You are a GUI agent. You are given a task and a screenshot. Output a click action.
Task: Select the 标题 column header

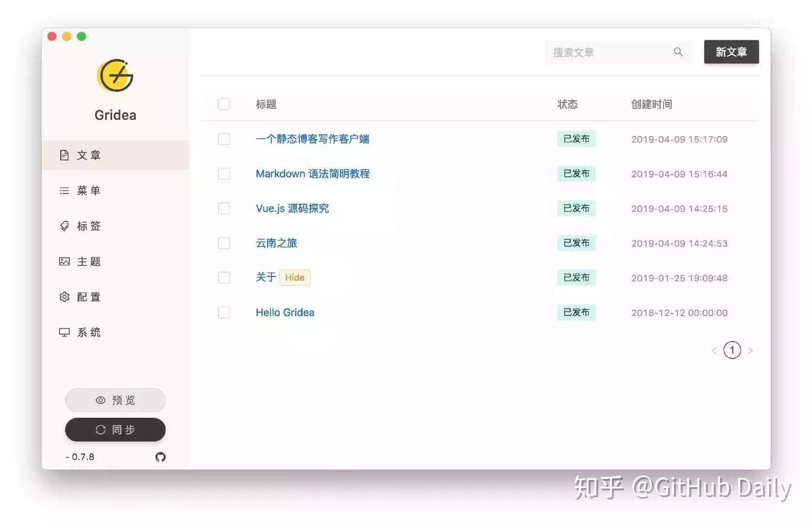point(266,104)
